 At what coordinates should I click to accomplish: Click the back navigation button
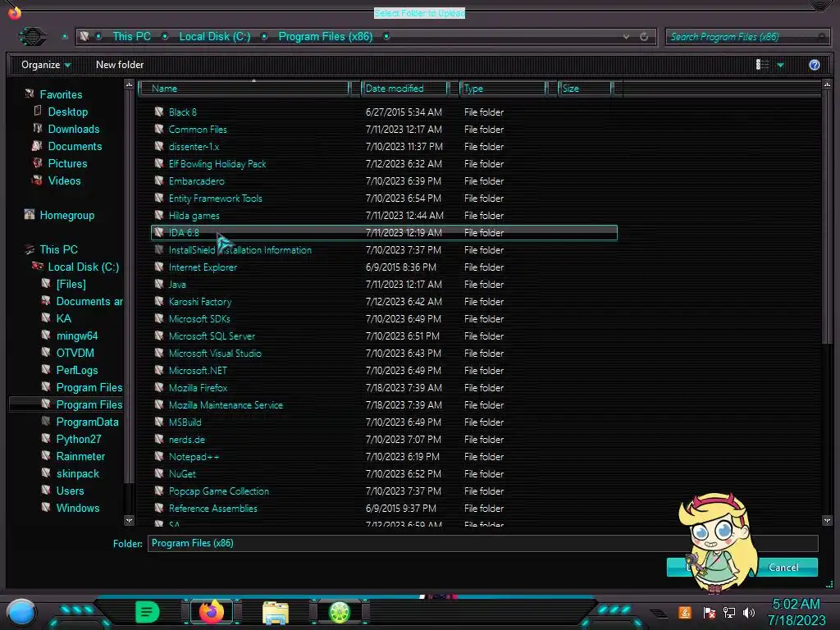click(32, 36)
